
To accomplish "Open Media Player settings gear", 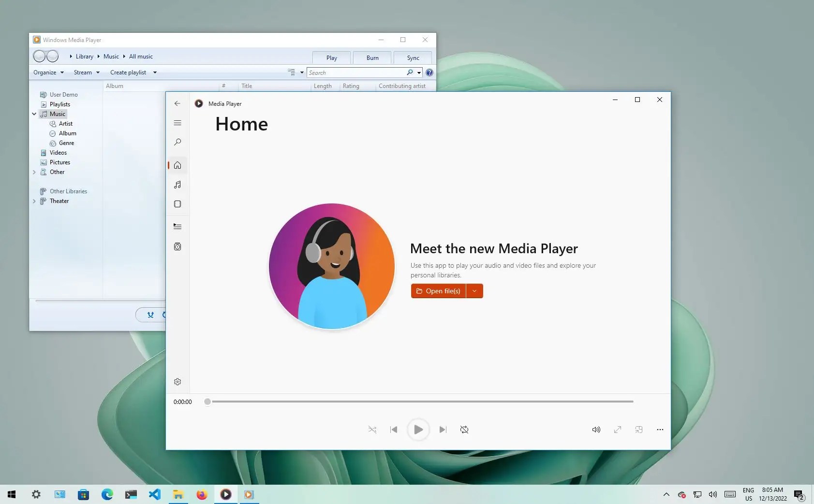I will [178, 381].
